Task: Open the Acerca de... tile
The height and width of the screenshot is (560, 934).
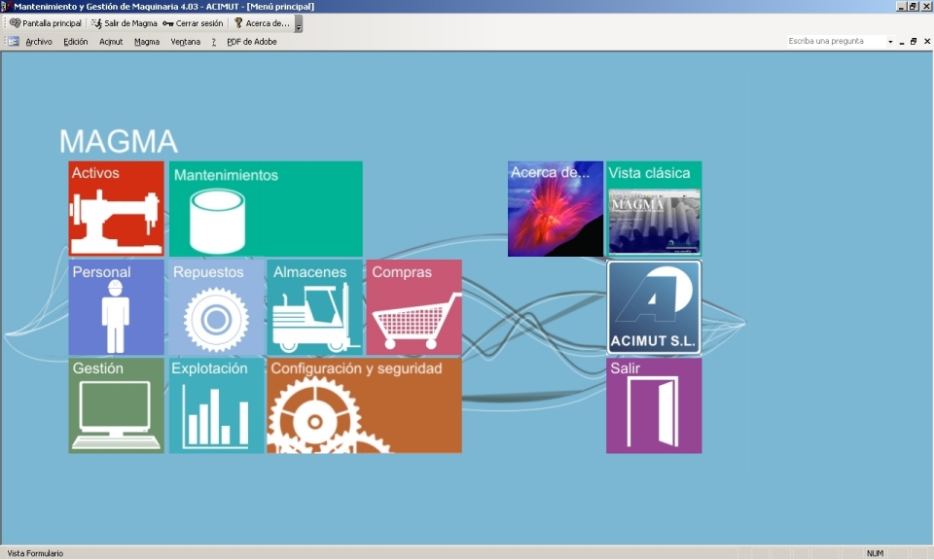Action: point(556,208)
